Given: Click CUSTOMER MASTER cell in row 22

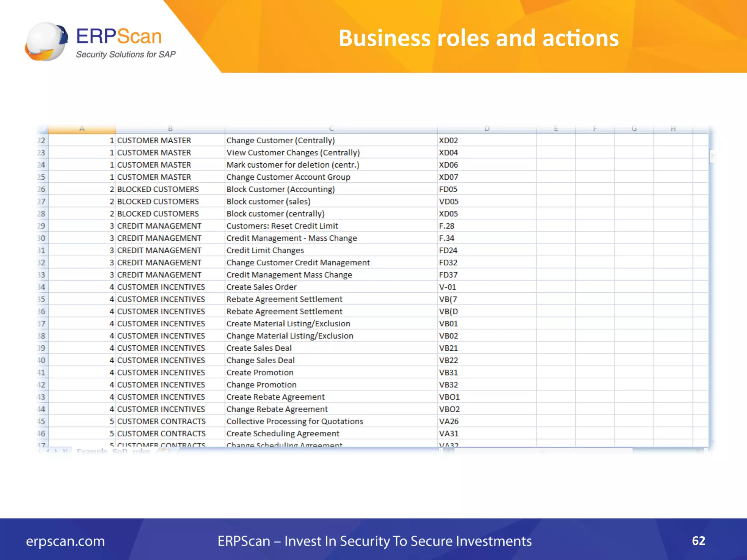Looking at the screenshot, I should pyautogui.click(x=170, y=140).
